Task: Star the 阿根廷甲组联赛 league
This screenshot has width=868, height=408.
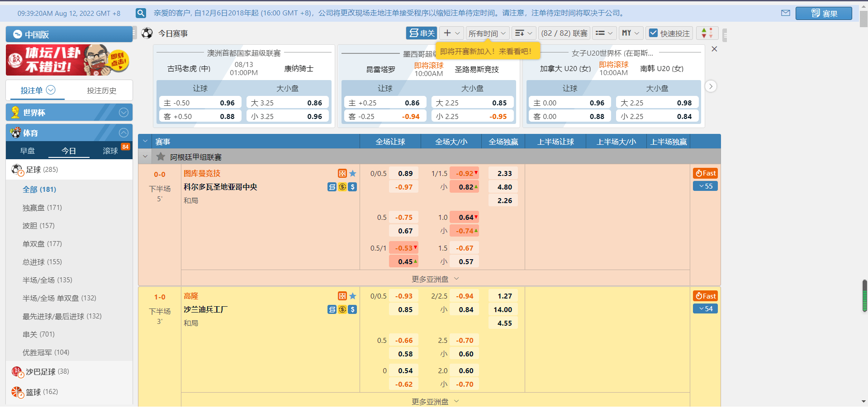Action: pyautogui.click(x=161, y=157)
